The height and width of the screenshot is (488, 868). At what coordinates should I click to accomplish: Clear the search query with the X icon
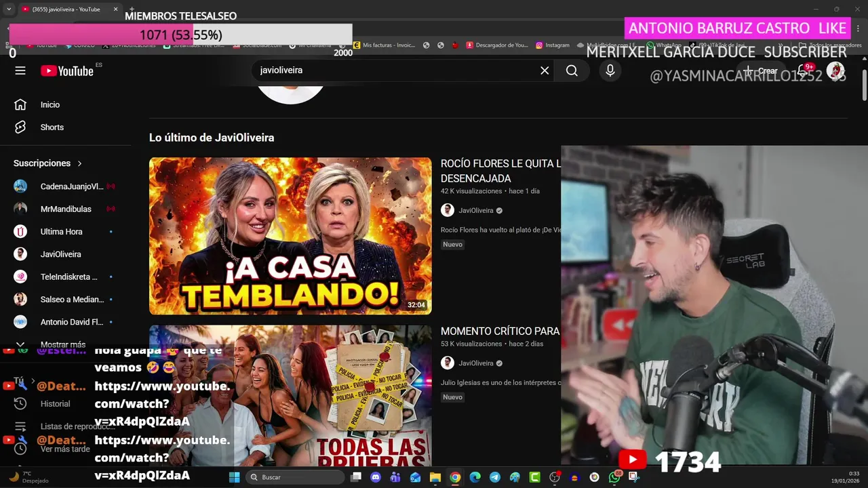click(x=545, y=70)
